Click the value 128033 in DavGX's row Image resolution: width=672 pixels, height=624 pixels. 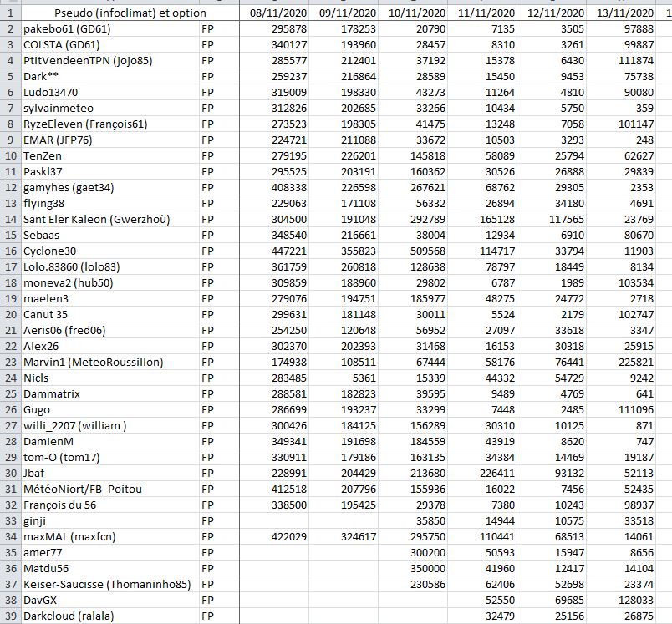pyautogui.click(x=621, y=600)
